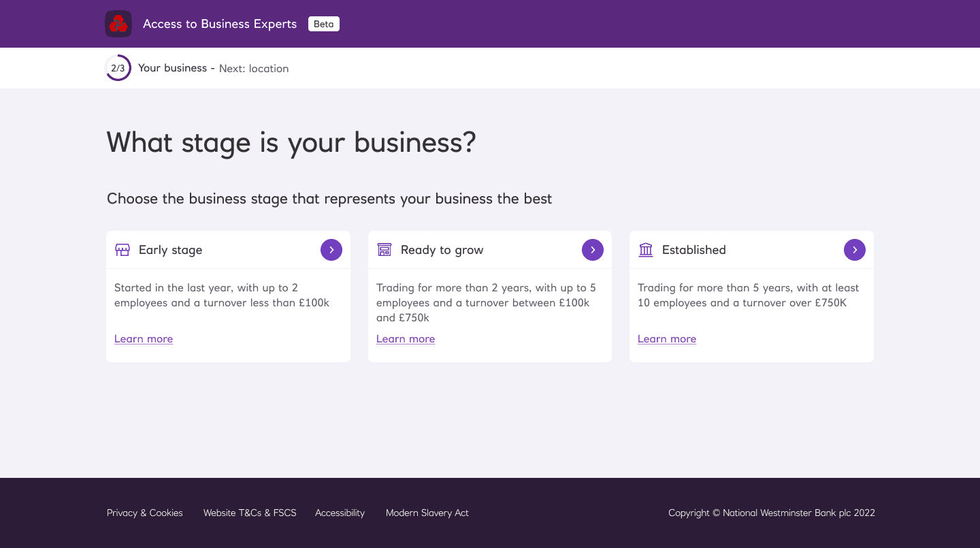
Task: Pick Established with its purple arrow button
Action: [x=855, y=250]
